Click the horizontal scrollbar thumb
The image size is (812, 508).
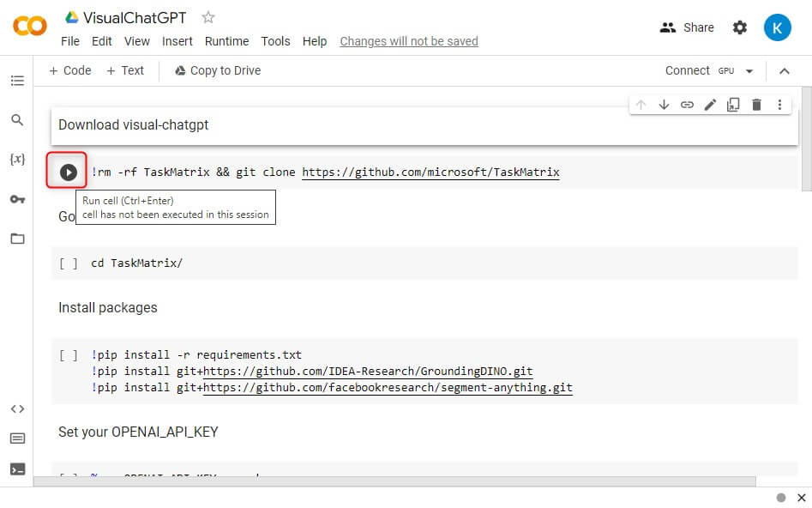pyautogui.click(x=394, y=481)
